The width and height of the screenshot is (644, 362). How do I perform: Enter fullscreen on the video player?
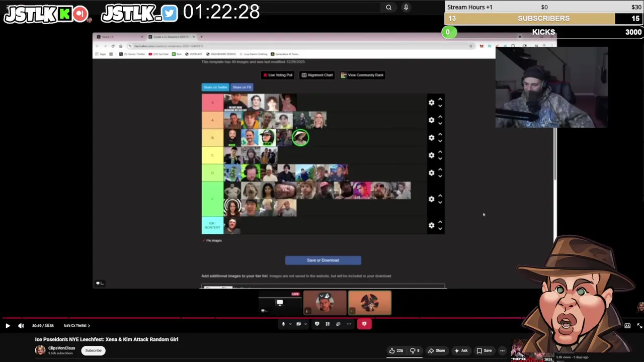point(639,326)
